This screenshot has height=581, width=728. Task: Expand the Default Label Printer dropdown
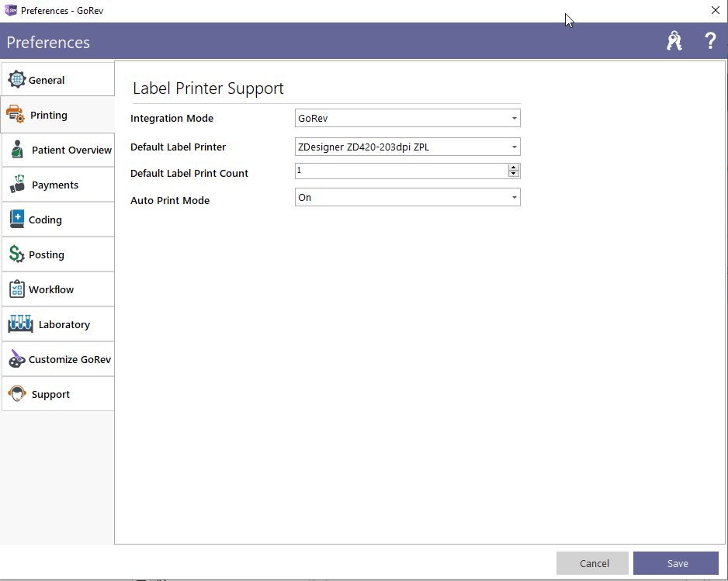pyautogui.click(x=407, y=147)
